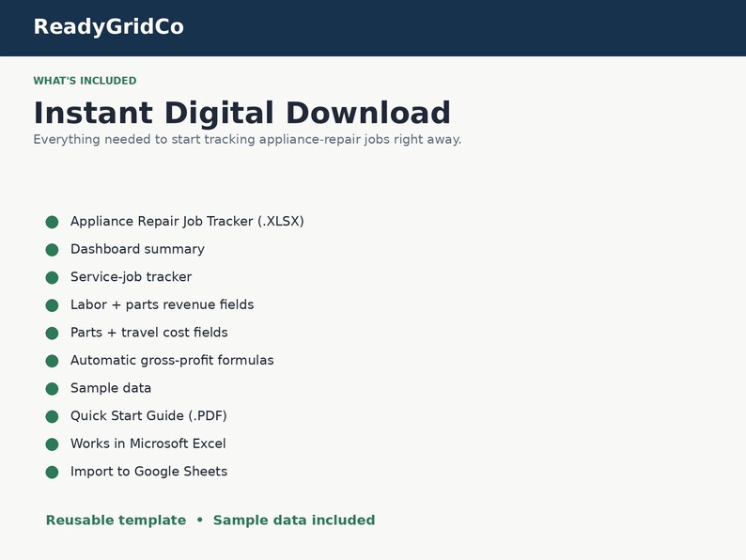Select the "Sample data" list item
Screen dimensions: 746x560
pos(111,388)
